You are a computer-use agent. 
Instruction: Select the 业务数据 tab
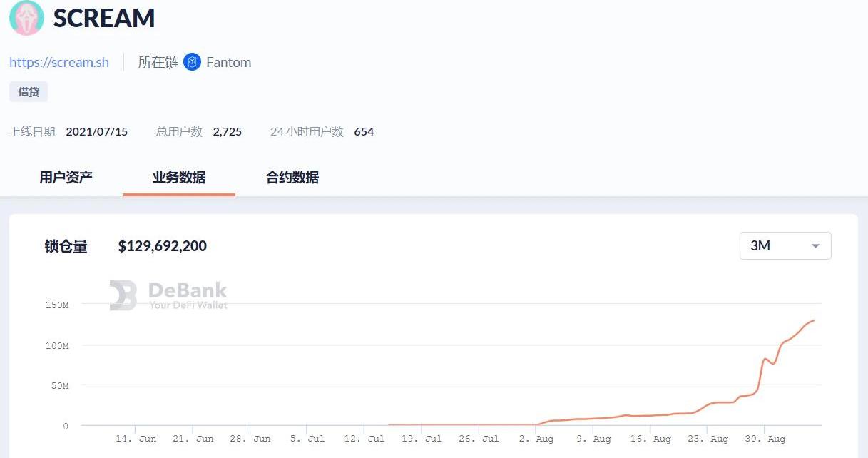tap(179, 177)
